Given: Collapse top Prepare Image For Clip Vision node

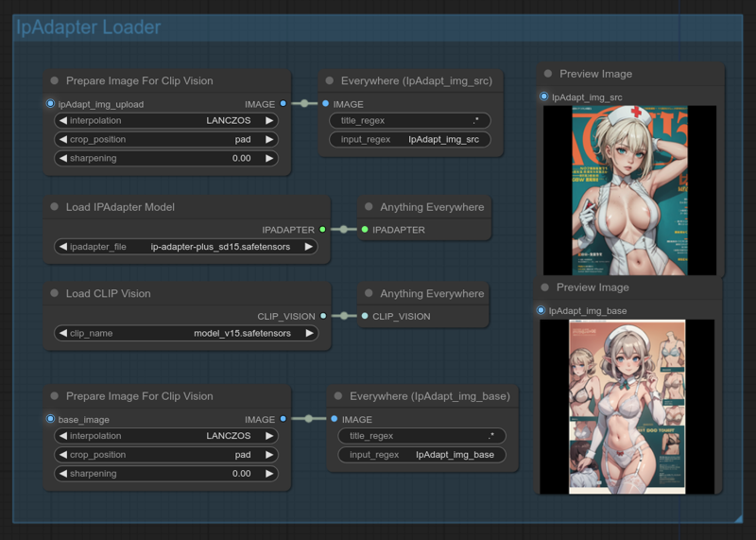Looking at the screenshot, I should pos(55,80).
